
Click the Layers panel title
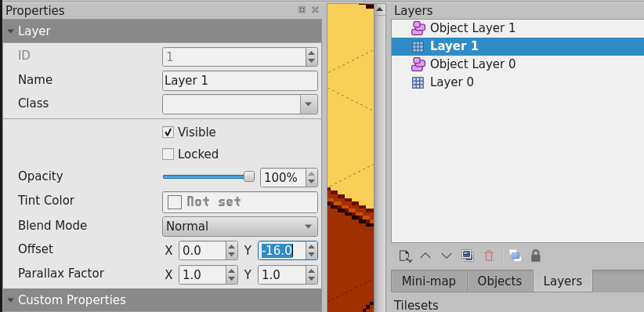point(413,11)
